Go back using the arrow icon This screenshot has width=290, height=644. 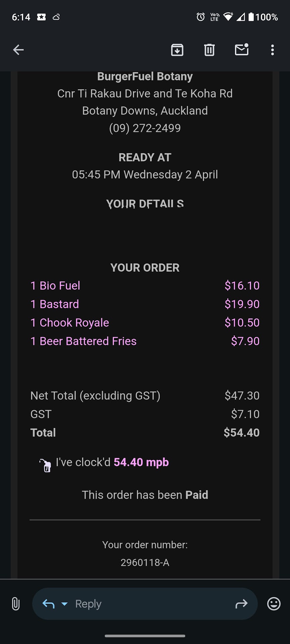(x=18, y=50)
